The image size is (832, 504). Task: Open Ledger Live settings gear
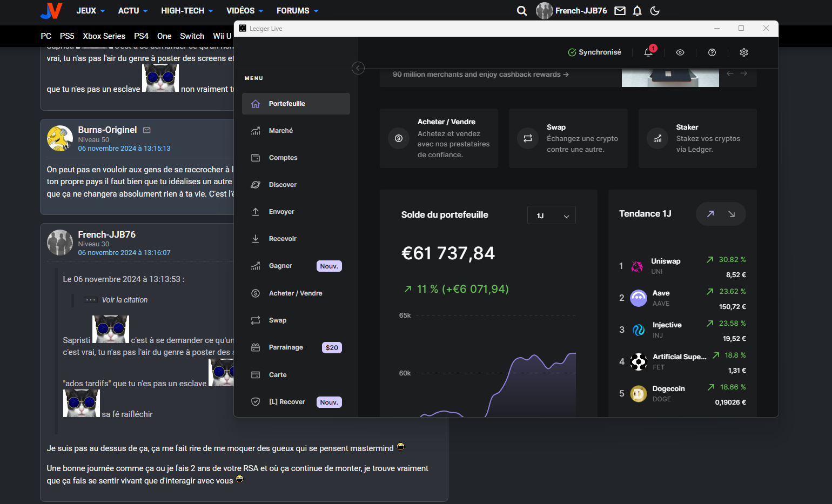pyautogui.click(x=744, y=52)
